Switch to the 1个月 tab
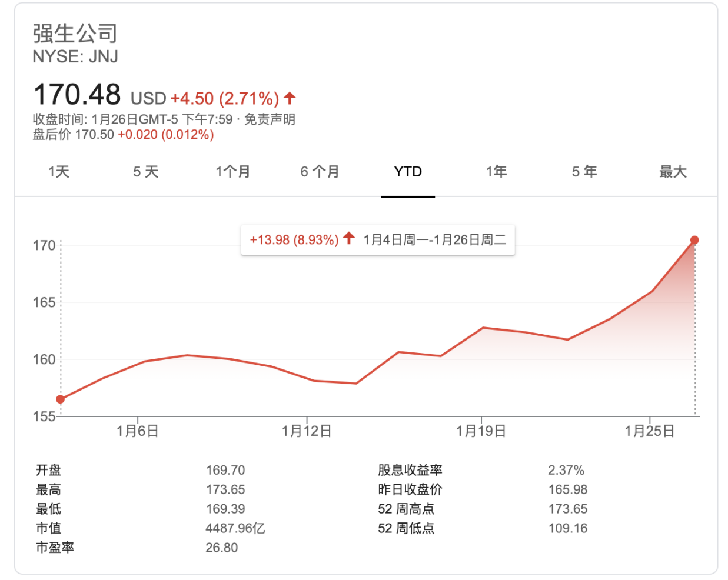728x580 pixels. click(x=233, y=172)
